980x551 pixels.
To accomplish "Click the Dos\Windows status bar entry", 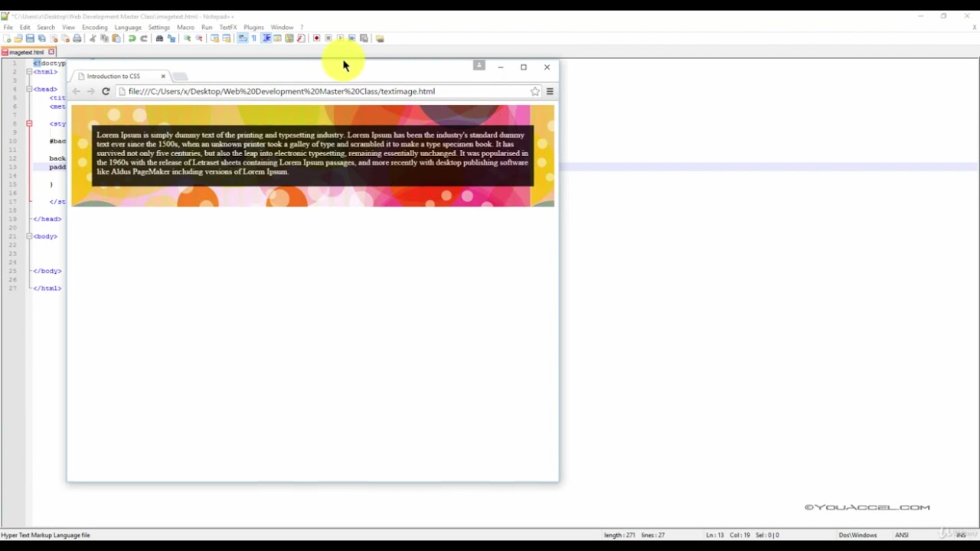I will [x=857, y=535].
